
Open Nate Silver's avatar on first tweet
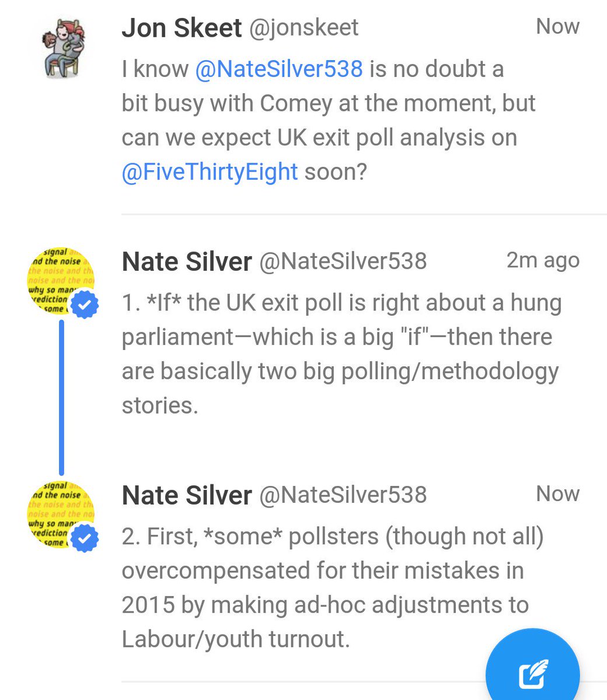pos(61,282)
